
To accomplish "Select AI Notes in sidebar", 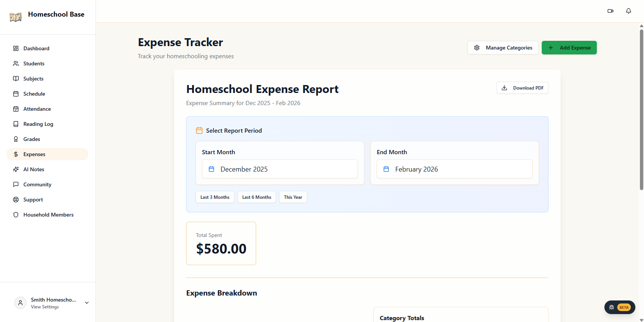I will [48, 169].
